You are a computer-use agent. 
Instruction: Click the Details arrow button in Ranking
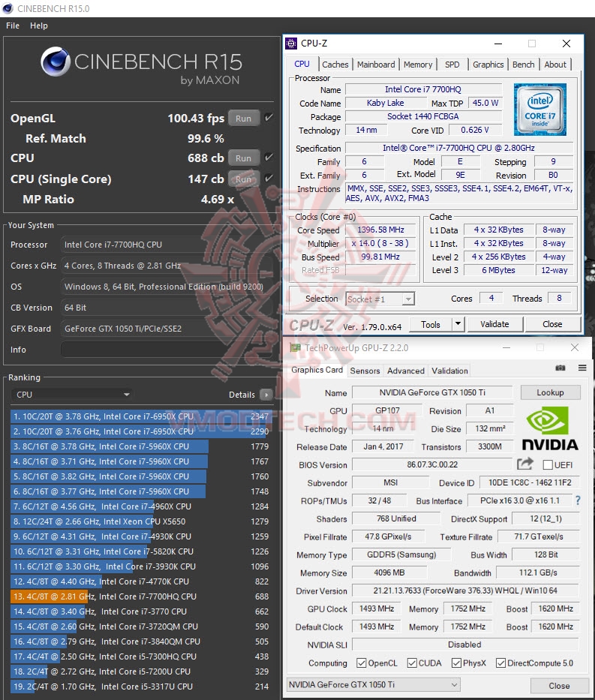click(x=266, y=395)
